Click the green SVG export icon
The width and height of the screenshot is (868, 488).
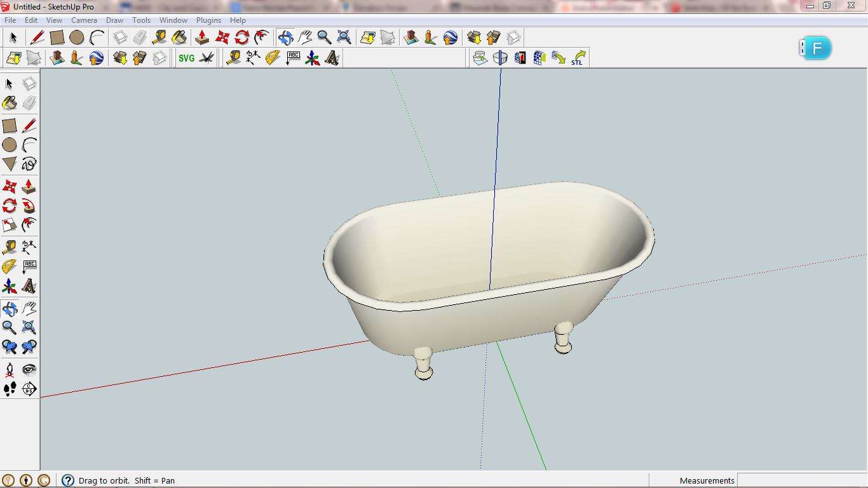tap(186, 58)
